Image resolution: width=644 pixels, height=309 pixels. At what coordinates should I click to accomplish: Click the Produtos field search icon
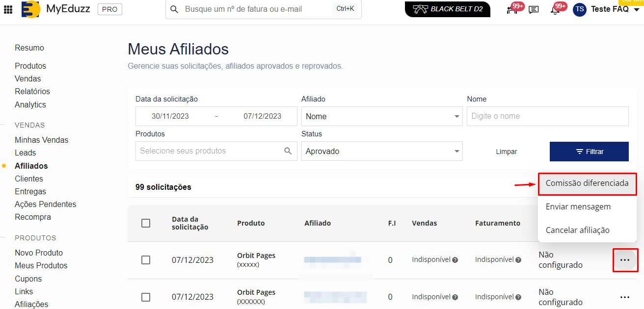[x=288, y=151]
